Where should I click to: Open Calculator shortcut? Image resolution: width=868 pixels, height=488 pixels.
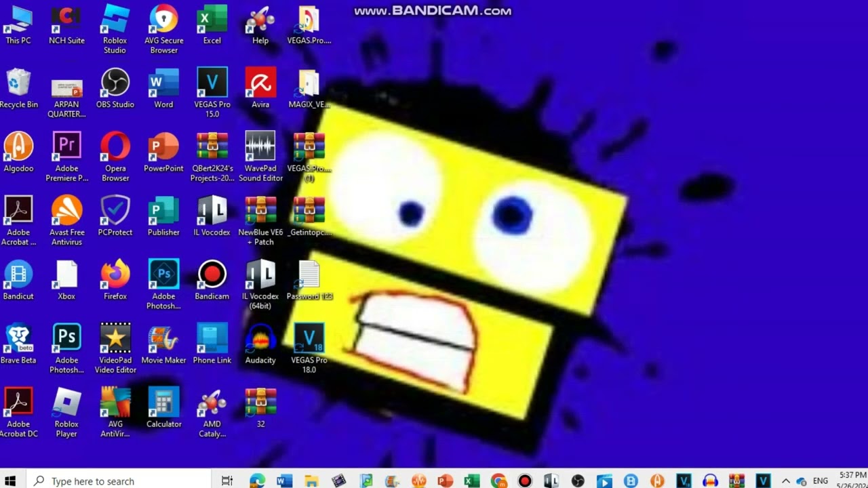[x=163, y=408]
